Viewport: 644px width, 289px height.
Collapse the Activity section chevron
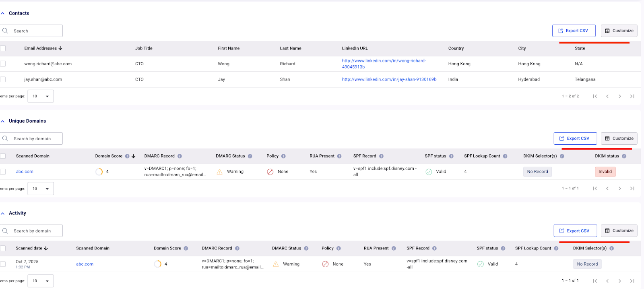(x=3, y=213)
